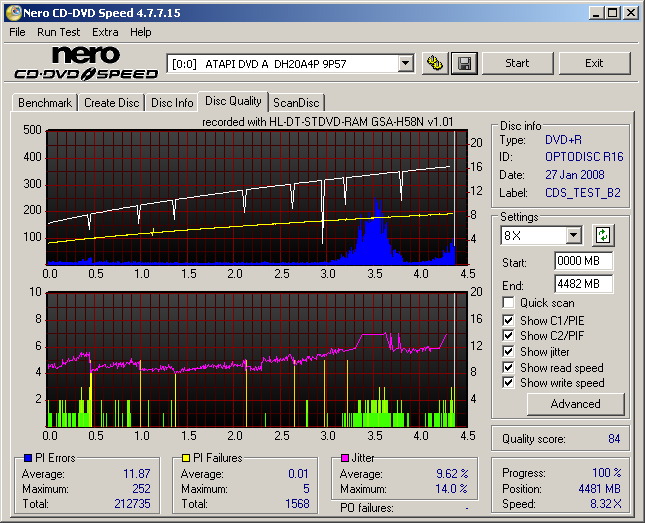
Task: Open the drive selection dropdown
Action: (406, 63)
